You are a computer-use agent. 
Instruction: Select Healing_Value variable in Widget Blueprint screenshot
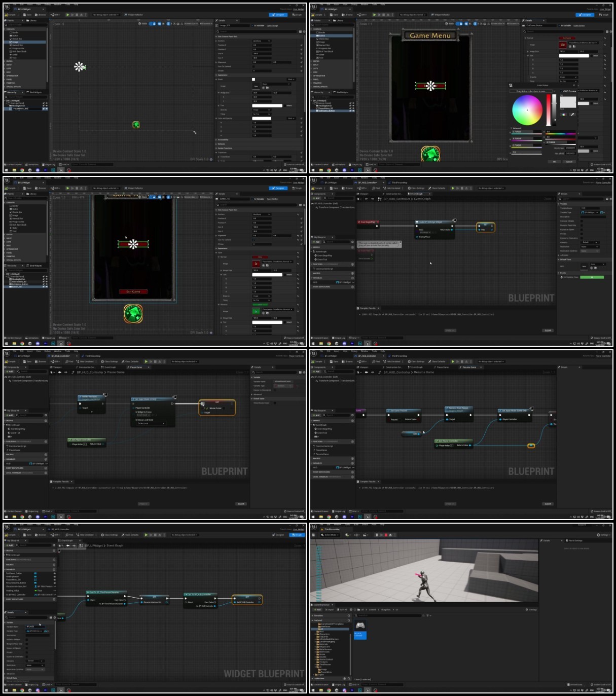click(13, 590)
